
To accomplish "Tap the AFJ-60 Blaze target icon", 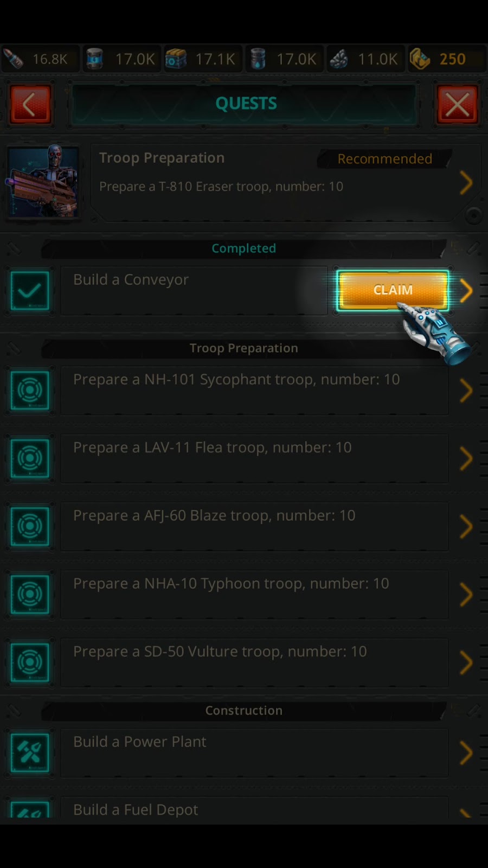I will coord(30,527).
